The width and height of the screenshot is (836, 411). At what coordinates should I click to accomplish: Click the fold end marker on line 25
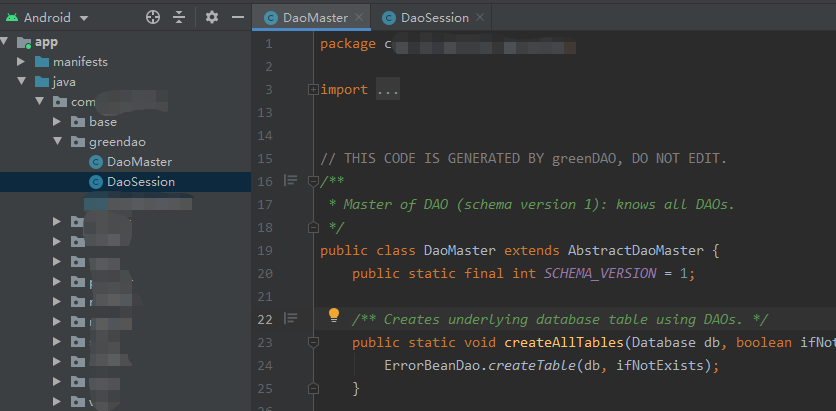314,388
